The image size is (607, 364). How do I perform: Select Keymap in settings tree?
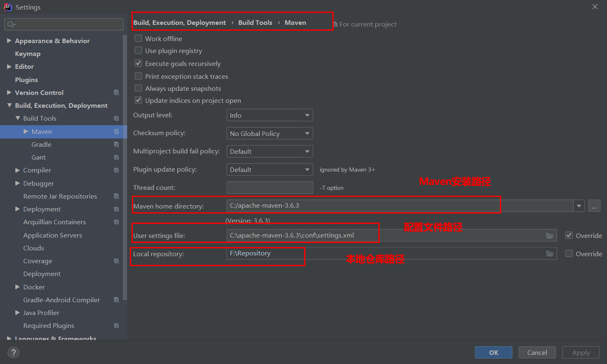pos(28,53)
